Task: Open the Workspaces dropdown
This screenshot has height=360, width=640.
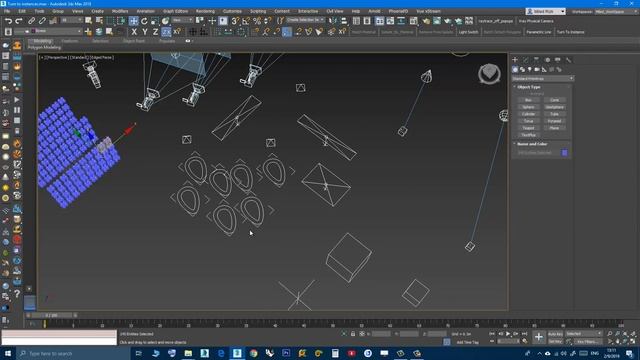Action: [616, 11]
